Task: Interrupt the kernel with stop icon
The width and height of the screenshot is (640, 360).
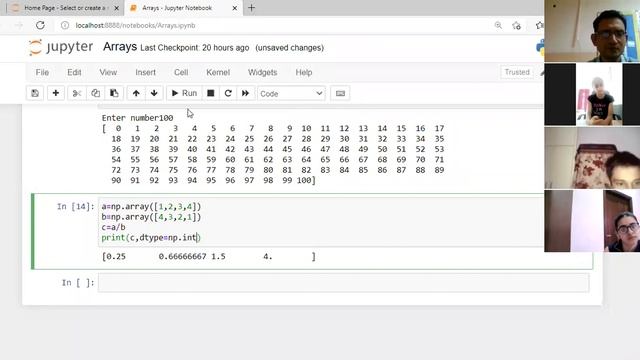Action: pos(211,93)
